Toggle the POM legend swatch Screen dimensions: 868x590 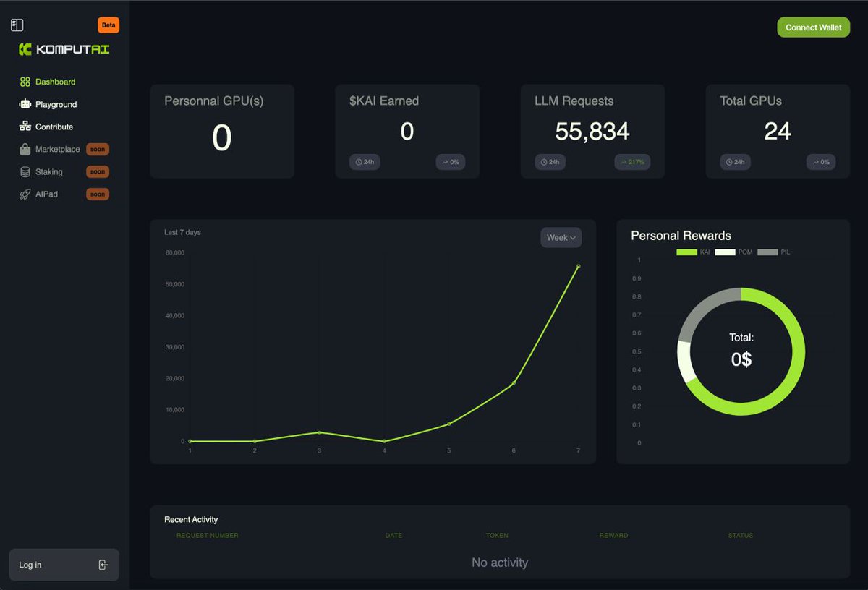pos(725,252)
